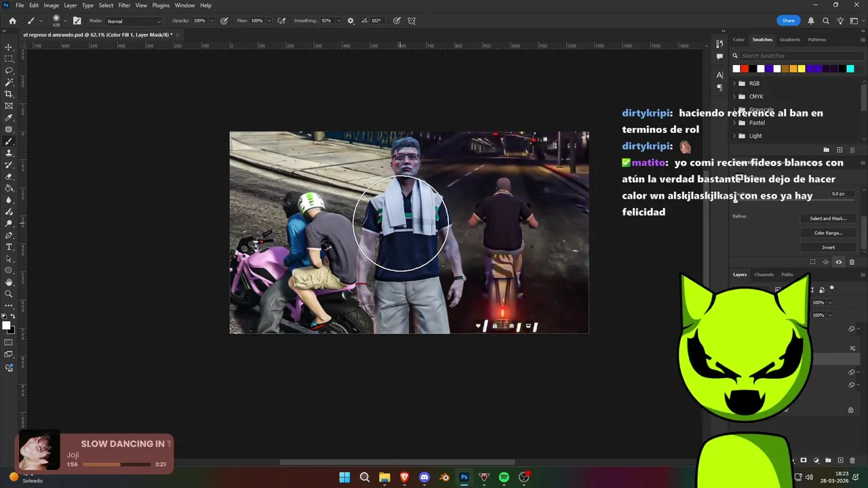
Task: Select the Crop tool
Action: point(9,94)
